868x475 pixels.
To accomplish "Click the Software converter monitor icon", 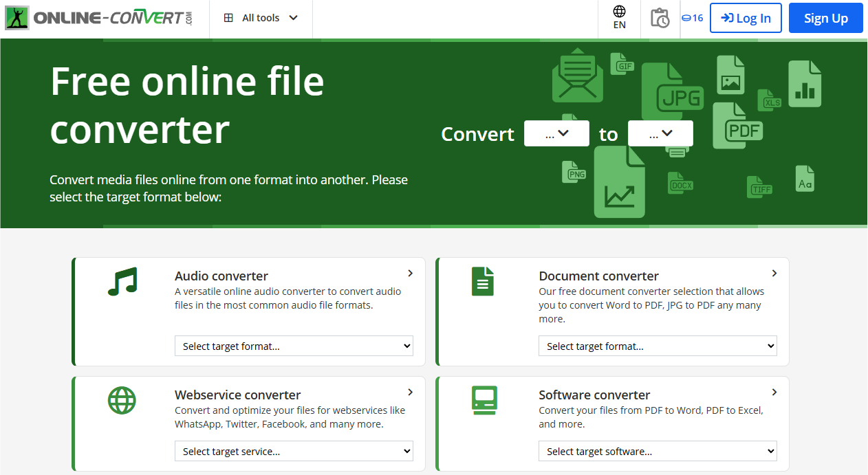I will [x=484, y=399].
